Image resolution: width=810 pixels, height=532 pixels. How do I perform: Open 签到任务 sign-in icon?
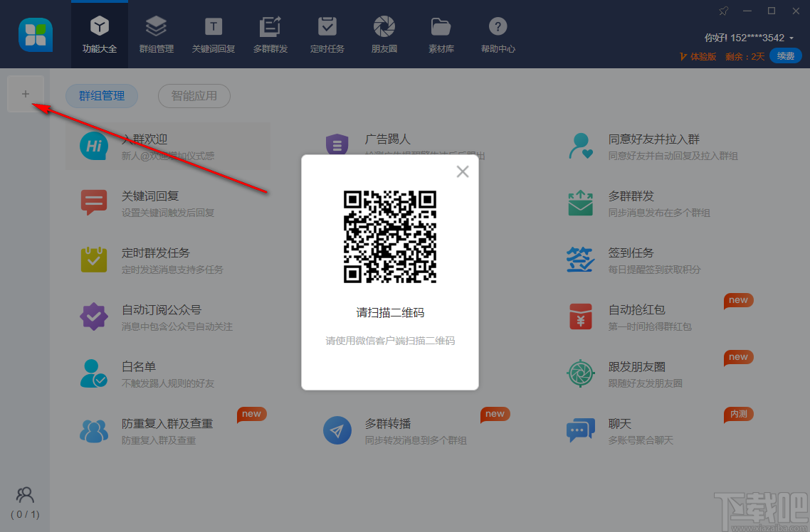[581, 260]
